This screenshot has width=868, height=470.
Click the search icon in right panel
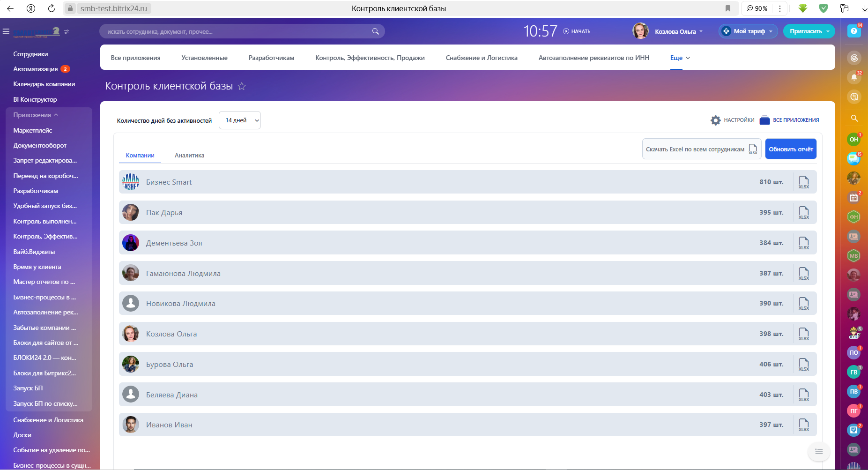[854, 118]
